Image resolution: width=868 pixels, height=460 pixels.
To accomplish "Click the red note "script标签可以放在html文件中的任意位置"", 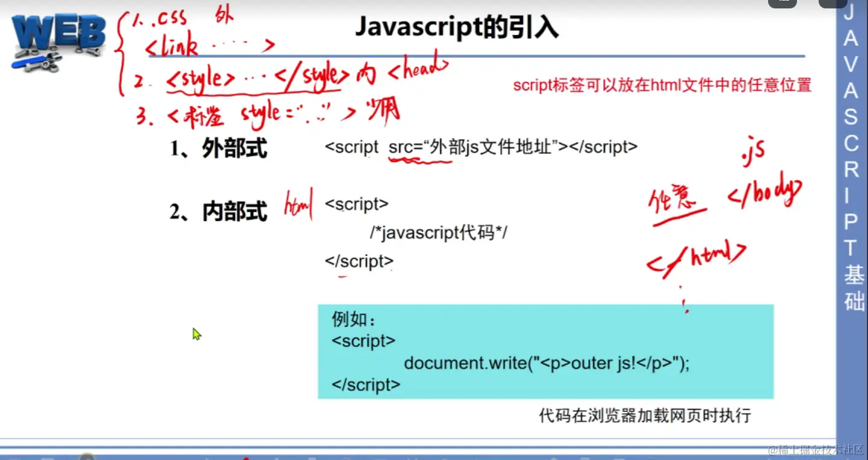I will coord(662,85).
